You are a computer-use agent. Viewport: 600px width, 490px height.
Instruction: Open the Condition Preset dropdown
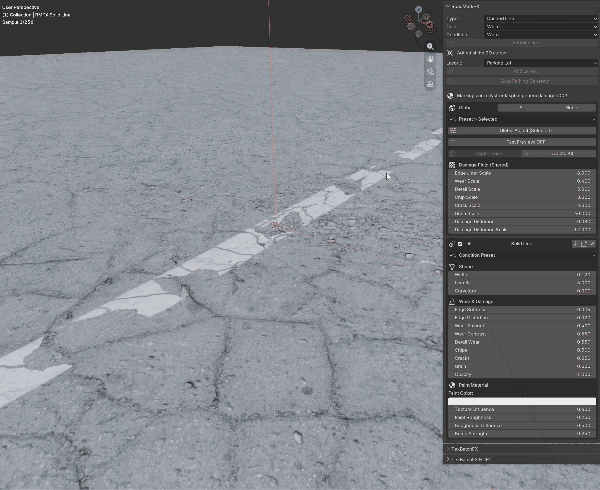pyautogui.click(x=522, y=255)
